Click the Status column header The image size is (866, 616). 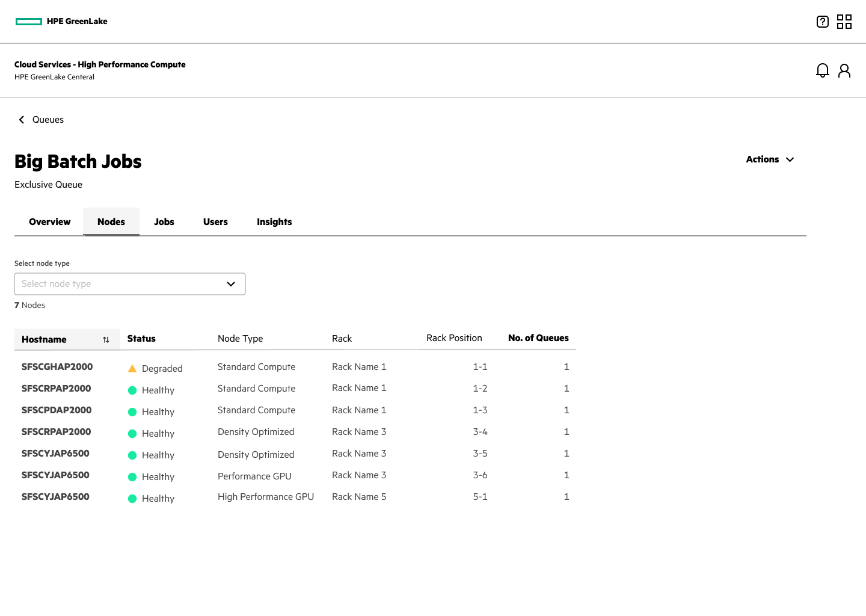(x=141, y=339)
